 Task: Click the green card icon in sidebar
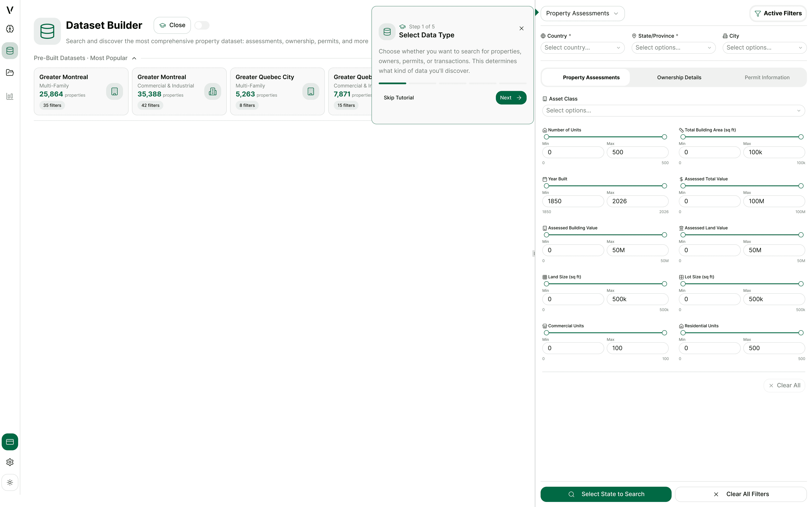[x=10, y=442]
